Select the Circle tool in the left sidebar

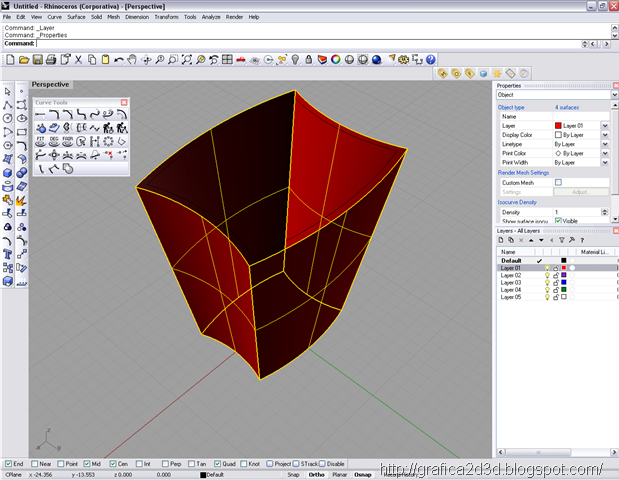point(8,118)
